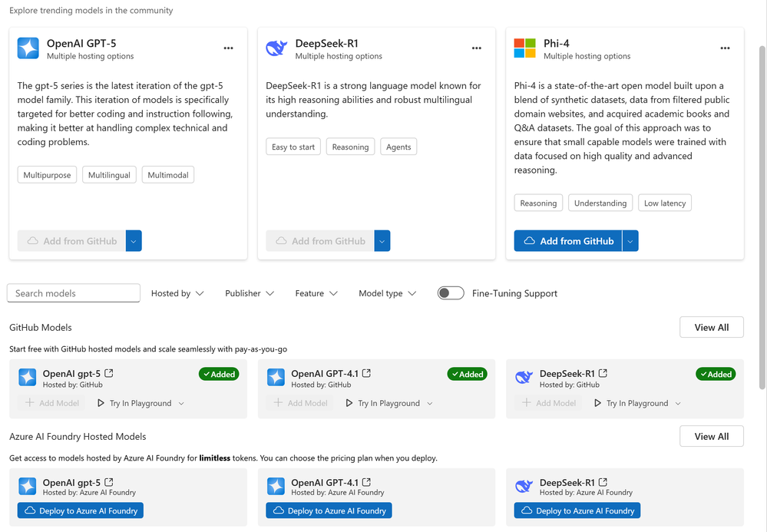Try GitHub-hosted DeepSeek-R1 in Playground

point(632,403)
